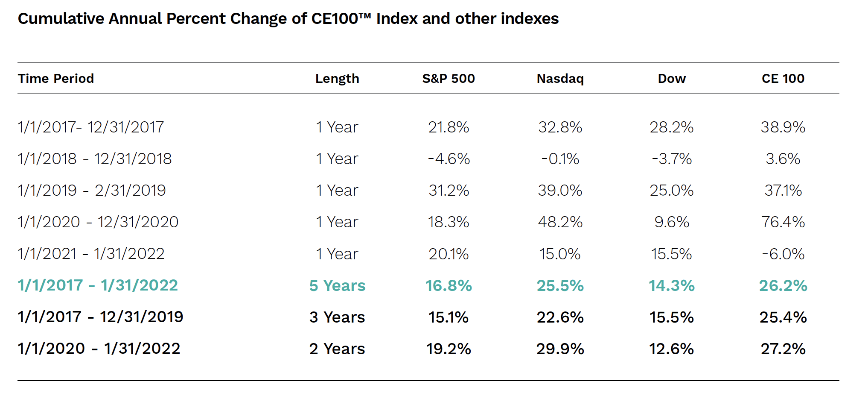
Task: Select the 12.6% Dow value
Action: click(x=672, y=349)
